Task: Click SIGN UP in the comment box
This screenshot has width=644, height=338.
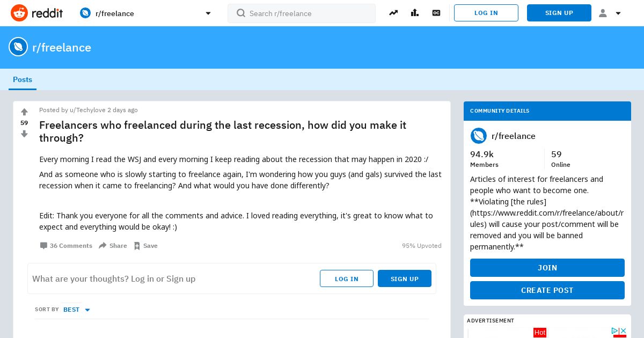Action: tap(405, 278)
